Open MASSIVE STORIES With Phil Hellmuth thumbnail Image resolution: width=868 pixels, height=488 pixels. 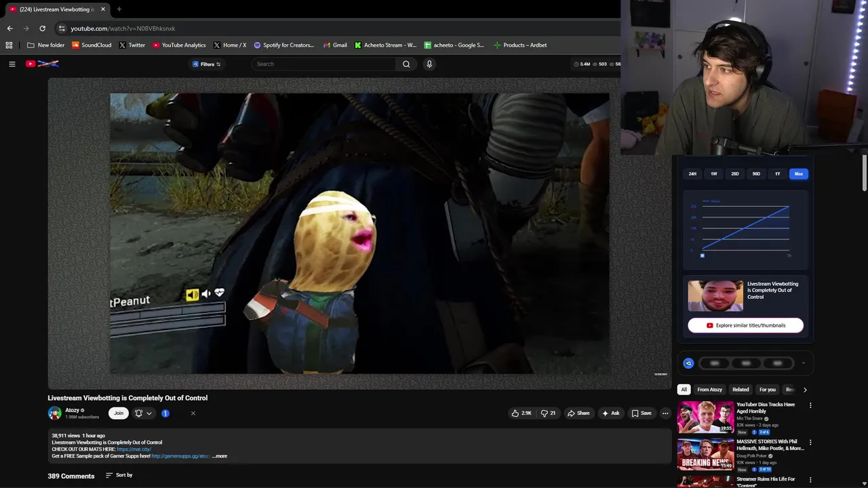click(705, 455)
